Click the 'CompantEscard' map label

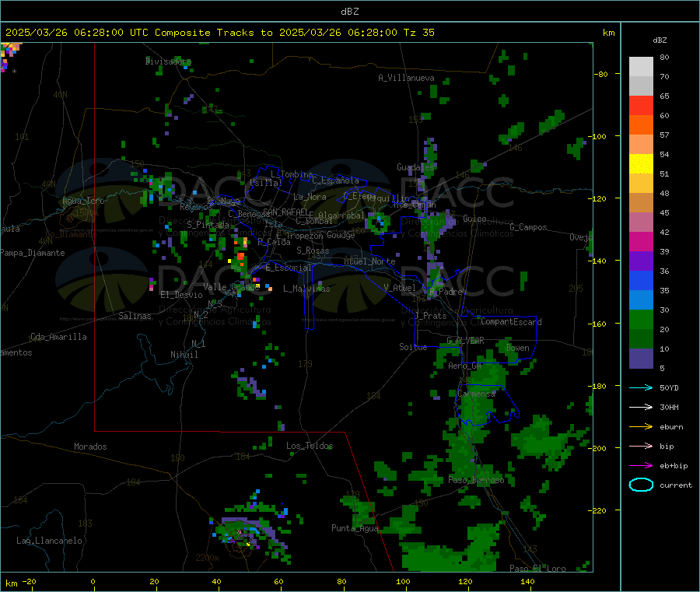[511, 322]
